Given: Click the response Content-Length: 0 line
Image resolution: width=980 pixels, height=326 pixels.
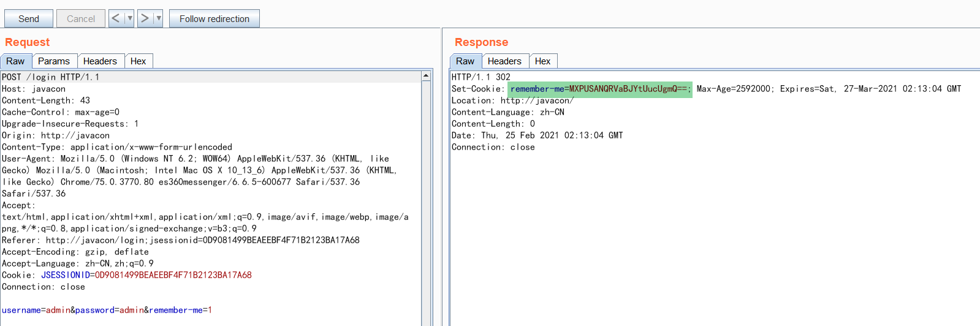Looking at the screenshot, I should (x=493, y=124).
